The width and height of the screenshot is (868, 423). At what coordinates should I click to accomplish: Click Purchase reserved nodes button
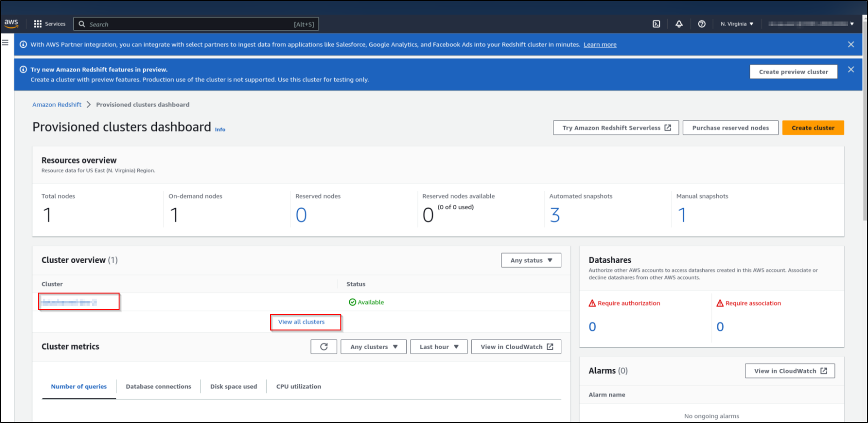[x=730, y=128]
